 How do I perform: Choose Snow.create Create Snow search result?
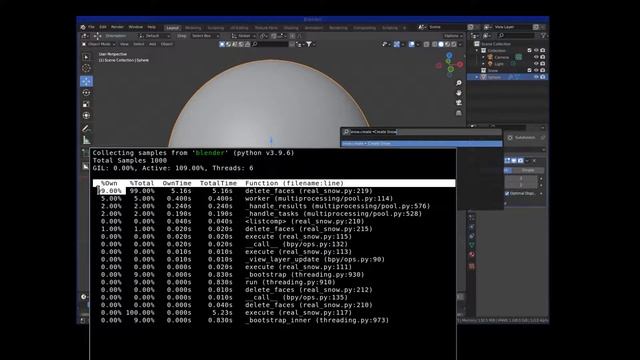click(x=421, y=144)
